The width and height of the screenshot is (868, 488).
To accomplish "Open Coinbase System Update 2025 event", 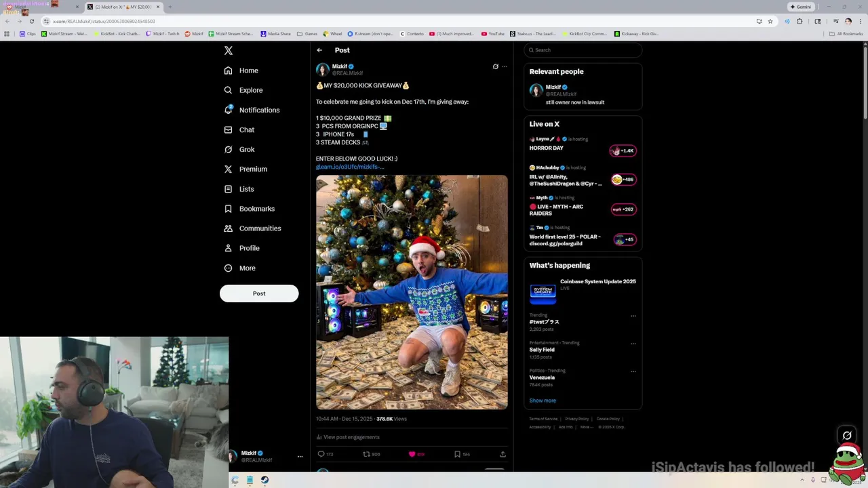I will tap(583, 291).
